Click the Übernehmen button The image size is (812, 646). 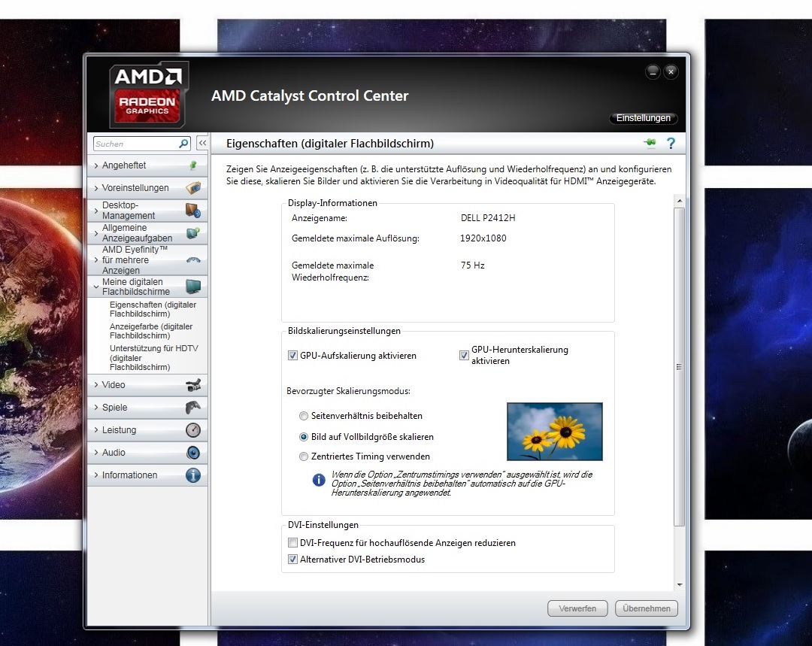647,608
